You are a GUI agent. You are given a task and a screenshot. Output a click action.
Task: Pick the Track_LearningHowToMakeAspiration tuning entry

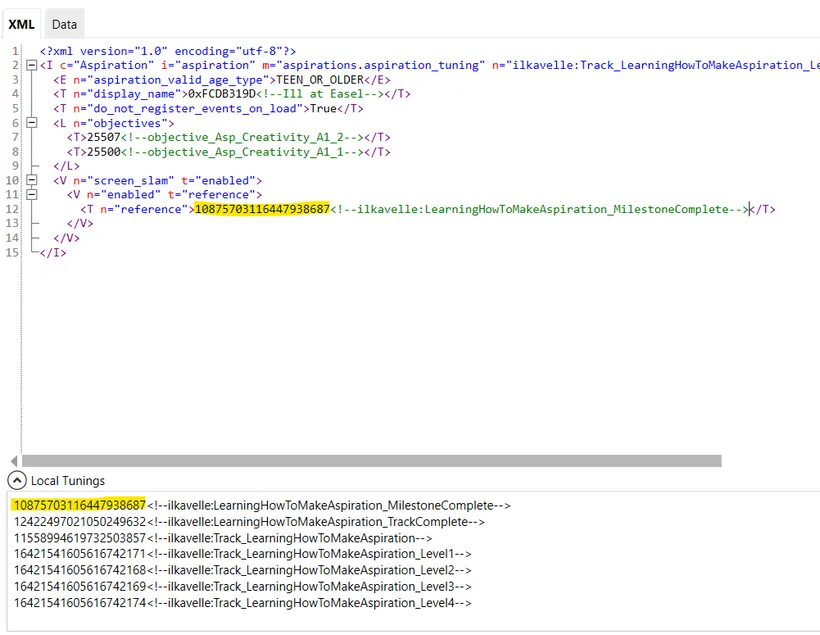(222, 538)
